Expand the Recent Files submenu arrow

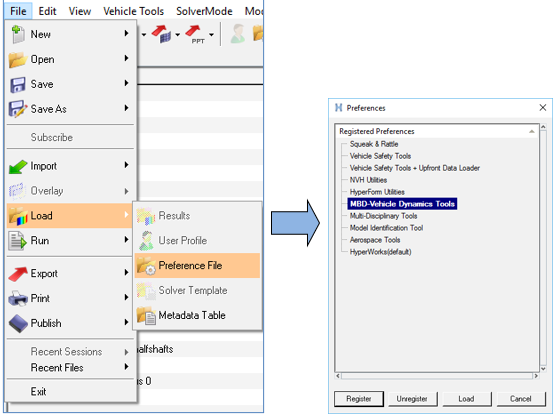tap(126, 367)
